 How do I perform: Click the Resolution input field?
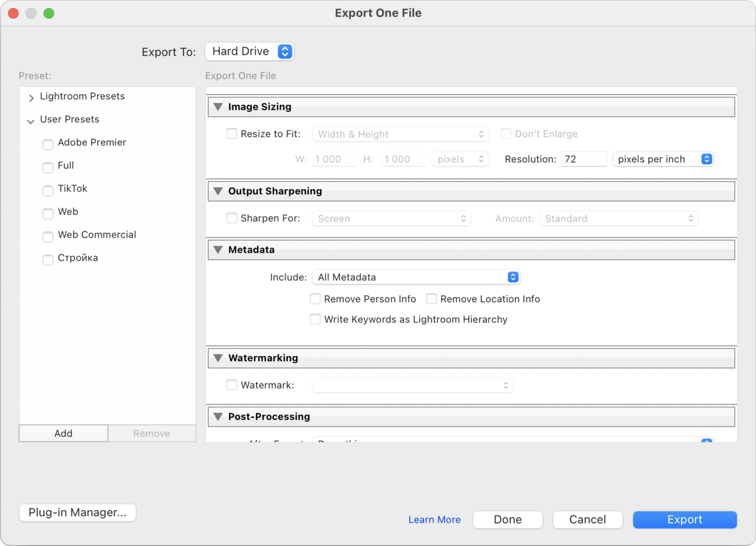(x=584, y=159)
